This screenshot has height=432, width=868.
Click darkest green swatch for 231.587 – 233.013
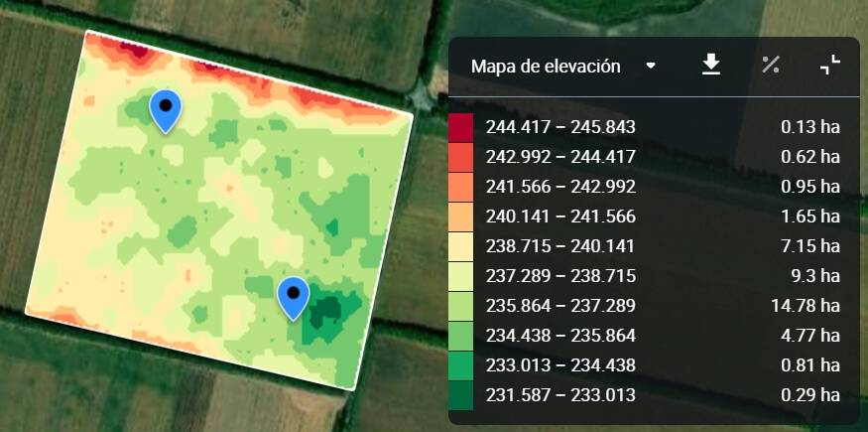tap(461, 395)
